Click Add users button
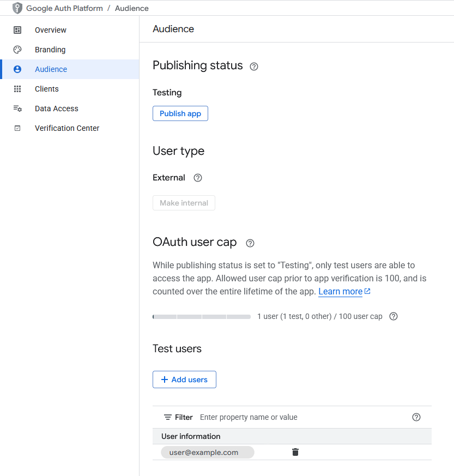 pos(184,379)
